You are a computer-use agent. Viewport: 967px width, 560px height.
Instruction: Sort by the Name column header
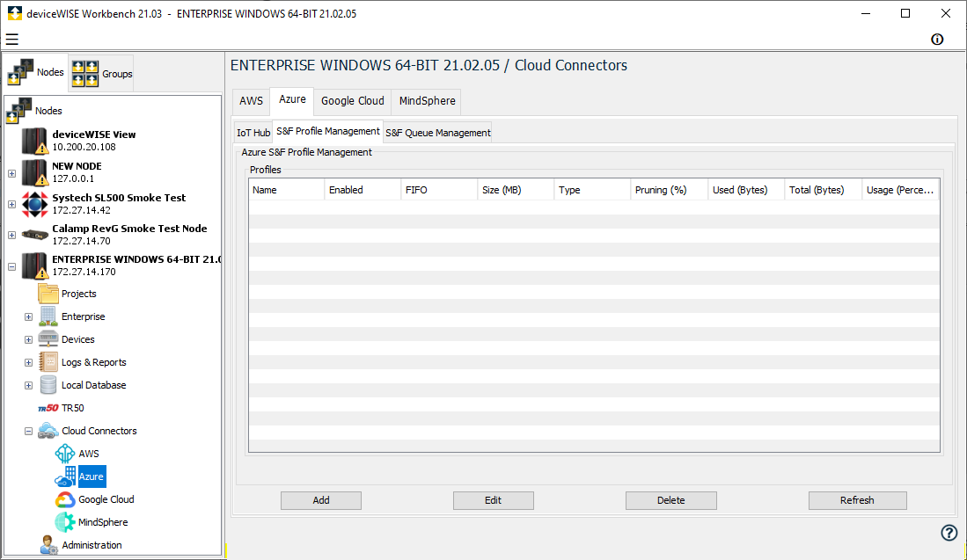click(x=287, y=190)
